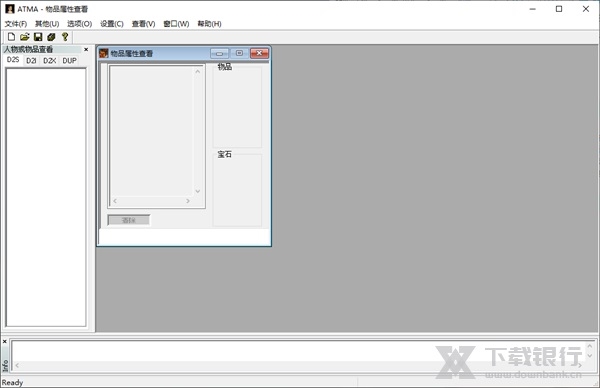The width and height of the screenshot is (600, 388).
Task: Open the 文件(F) menu
Action: tap(16, 24)
